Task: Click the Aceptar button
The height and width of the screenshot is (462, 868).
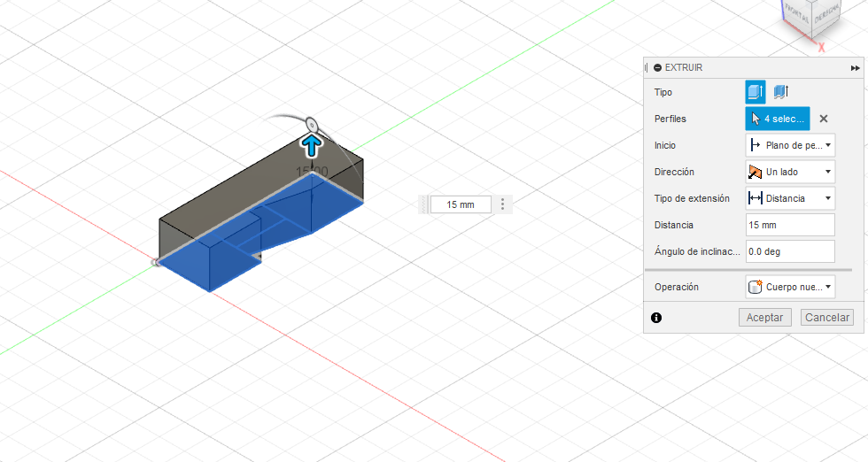Action: coord(764,317)
